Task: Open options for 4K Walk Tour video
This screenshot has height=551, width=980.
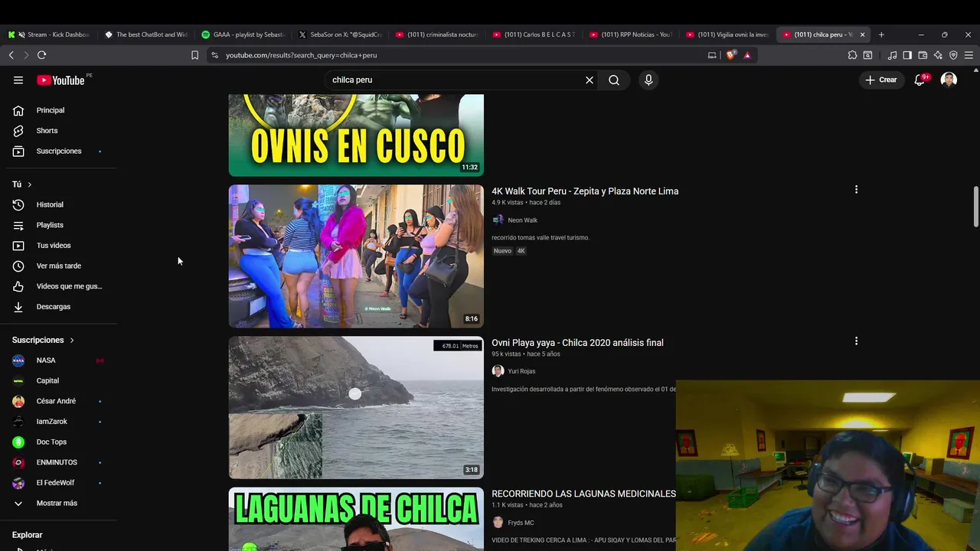Action: (856, 190)
